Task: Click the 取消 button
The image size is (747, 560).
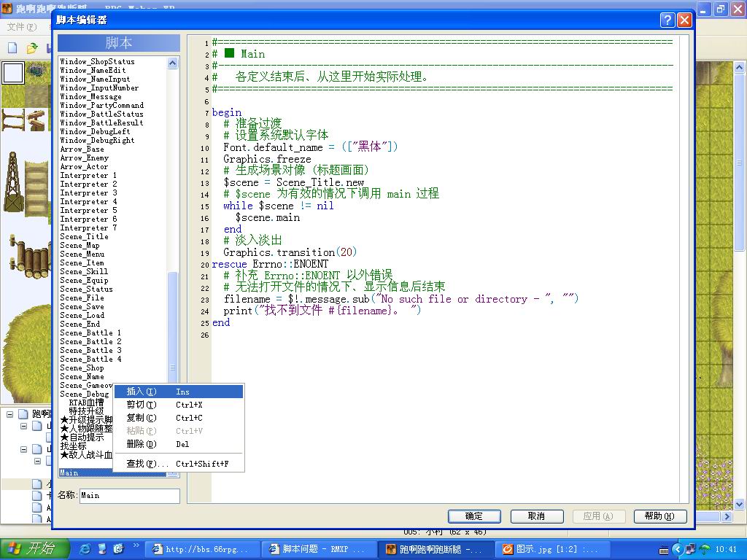Action: [x=536, y=516]
